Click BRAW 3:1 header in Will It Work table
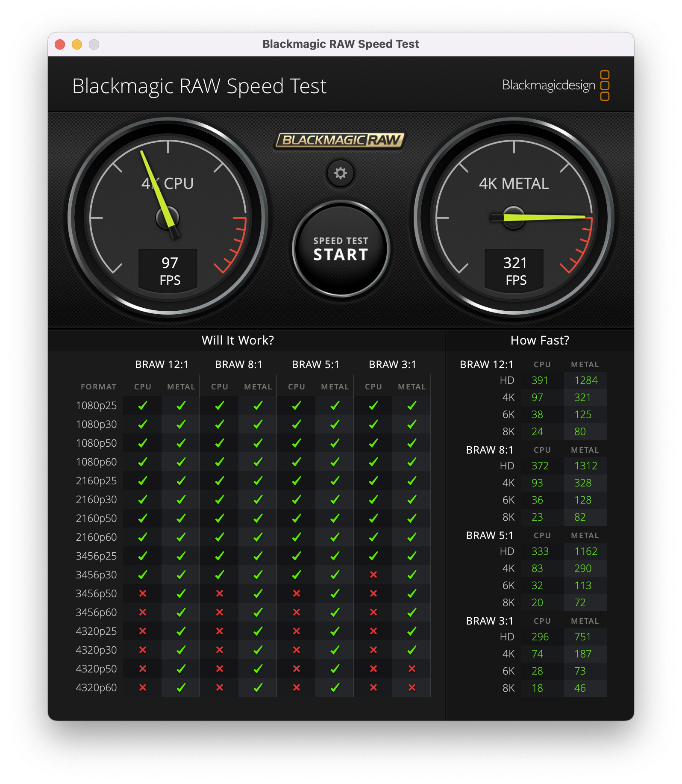The image size is (682, 784). click(393, 364)
